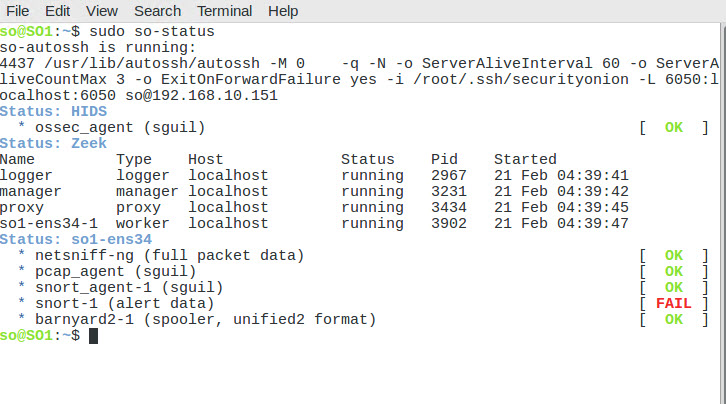Viewport: 726px width, 404px height.
Task: Click the red FAIL status for snort-1
Action: (x=673, y=303)
